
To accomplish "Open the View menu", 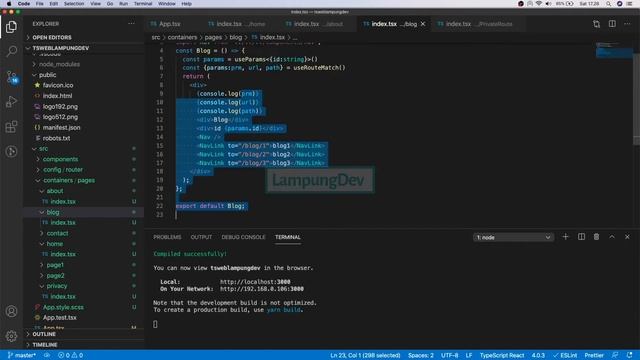I will (x=95, y=4).
